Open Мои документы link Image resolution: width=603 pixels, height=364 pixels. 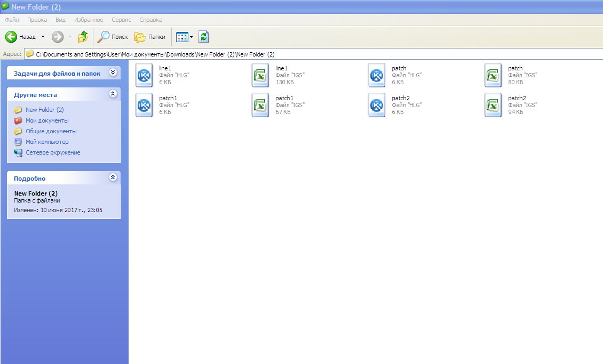pyautogui.click(x=47, y=120)
